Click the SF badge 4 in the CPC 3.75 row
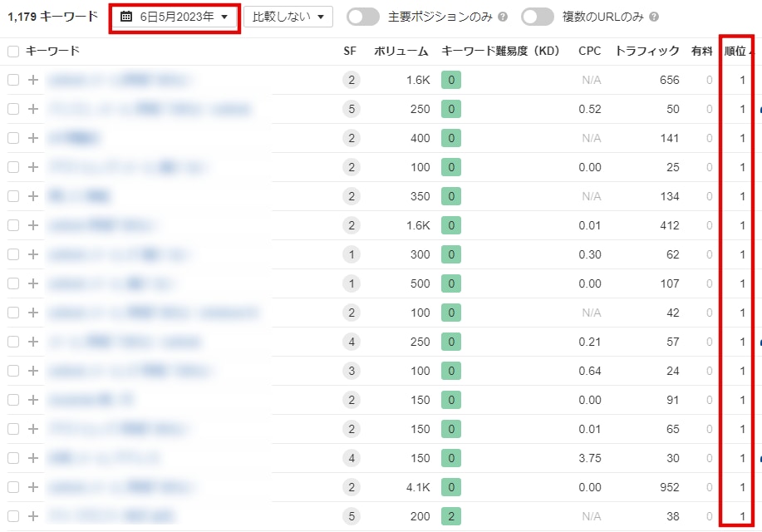762x532 pixels. [x=352, y=458]
